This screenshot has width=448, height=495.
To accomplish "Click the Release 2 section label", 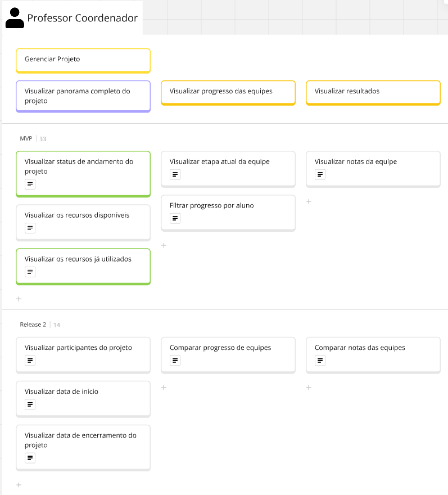I will point(33,325).
